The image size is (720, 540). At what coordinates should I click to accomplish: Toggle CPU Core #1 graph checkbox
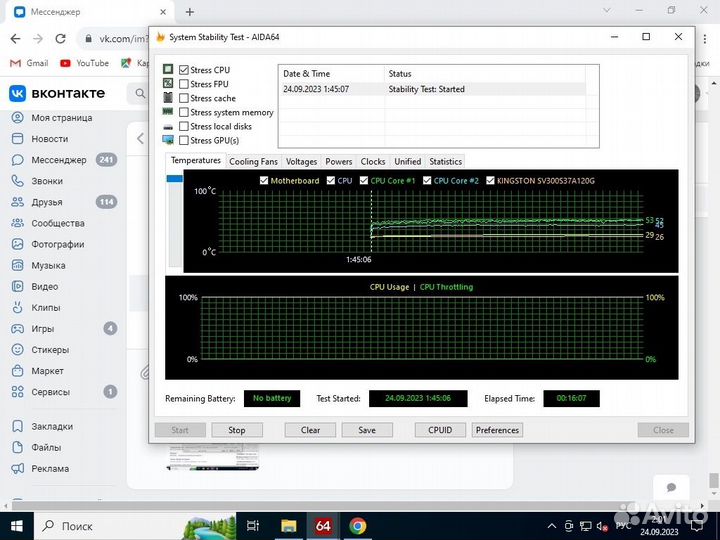click(x=364, y=180)
